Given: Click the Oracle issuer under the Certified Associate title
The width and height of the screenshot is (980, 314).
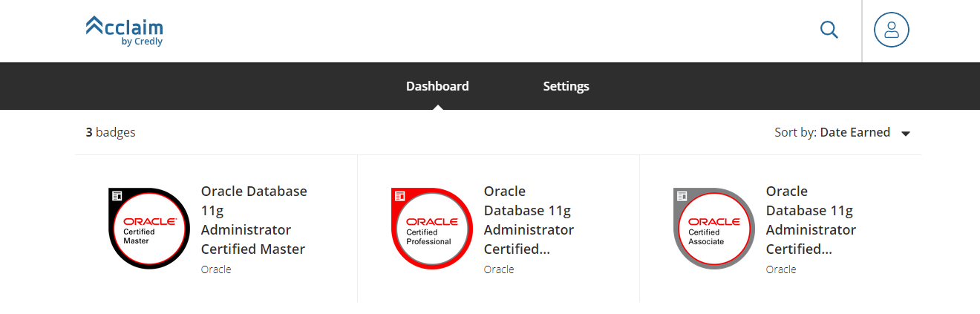Looking at the screenshot, I should 781,269.
